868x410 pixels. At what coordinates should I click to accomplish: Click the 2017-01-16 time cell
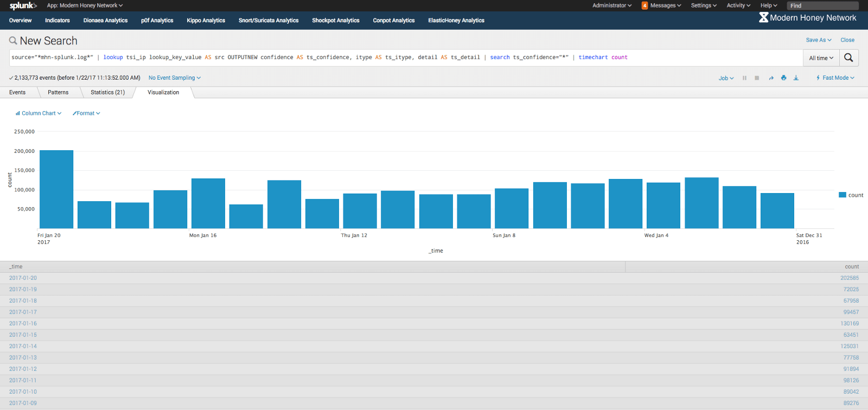[x=23, y=324]
